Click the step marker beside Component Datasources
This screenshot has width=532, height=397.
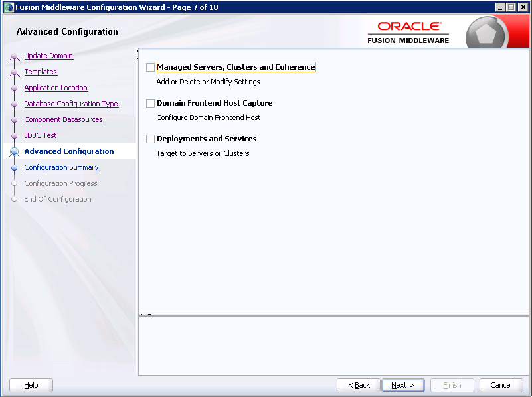click(14, 120)
